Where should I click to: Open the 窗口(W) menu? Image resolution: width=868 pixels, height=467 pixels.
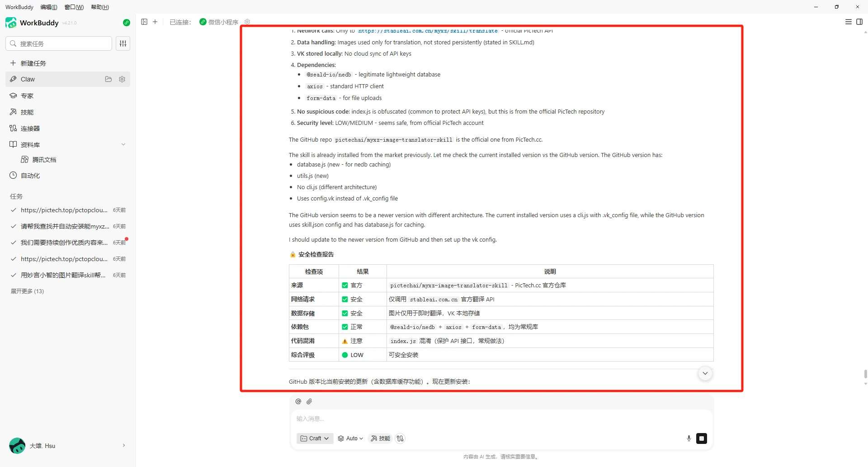point(74,7)
